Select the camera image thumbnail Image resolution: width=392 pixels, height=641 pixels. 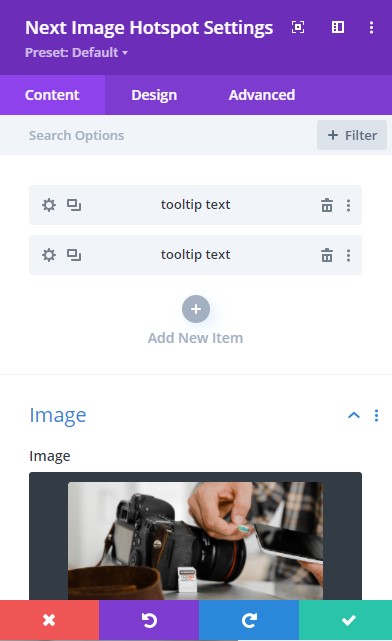click(195, 540)
